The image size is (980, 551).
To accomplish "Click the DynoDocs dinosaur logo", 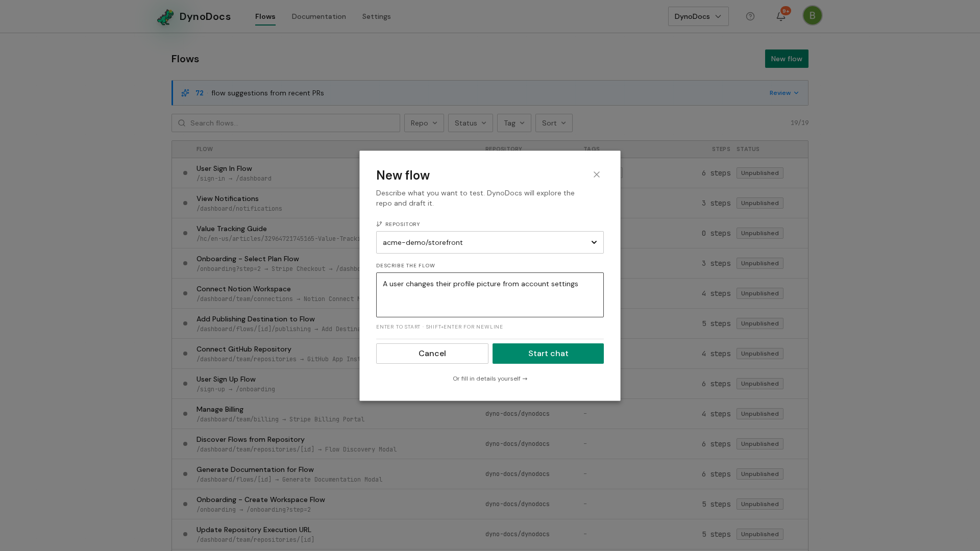I will [165, 17].
